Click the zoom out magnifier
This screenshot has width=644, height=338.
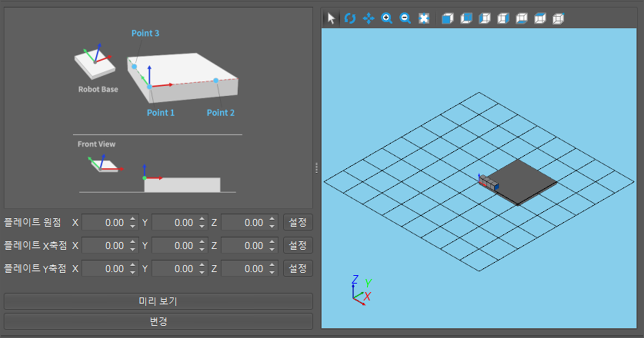tap(405, 18)
